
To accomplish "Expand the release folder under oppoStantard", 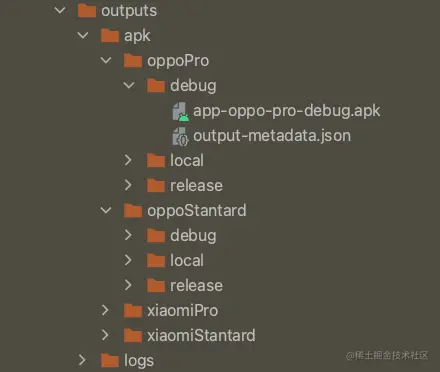I will (x=128, y=285).
